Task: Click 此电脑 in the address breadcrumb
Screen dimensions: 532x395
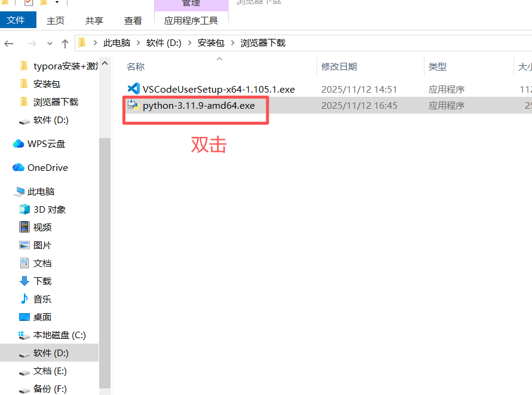Action: tap(116, 43)
